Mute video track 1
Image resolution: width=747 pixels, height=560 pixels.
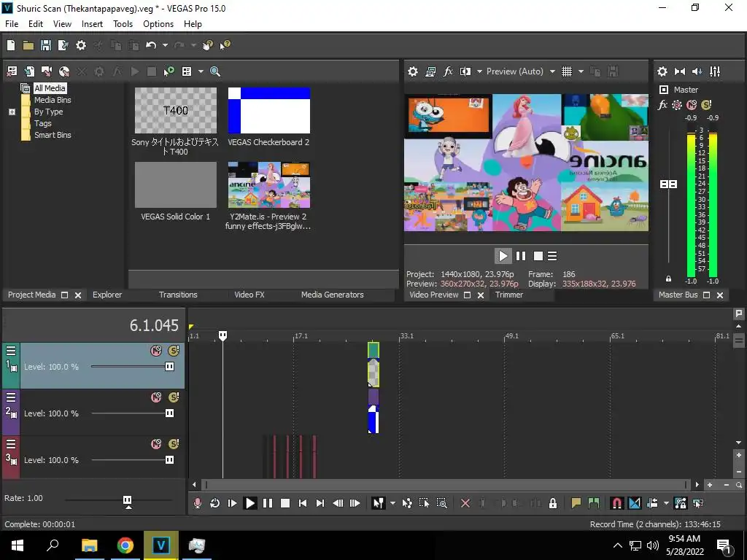(x=156, y=351)
